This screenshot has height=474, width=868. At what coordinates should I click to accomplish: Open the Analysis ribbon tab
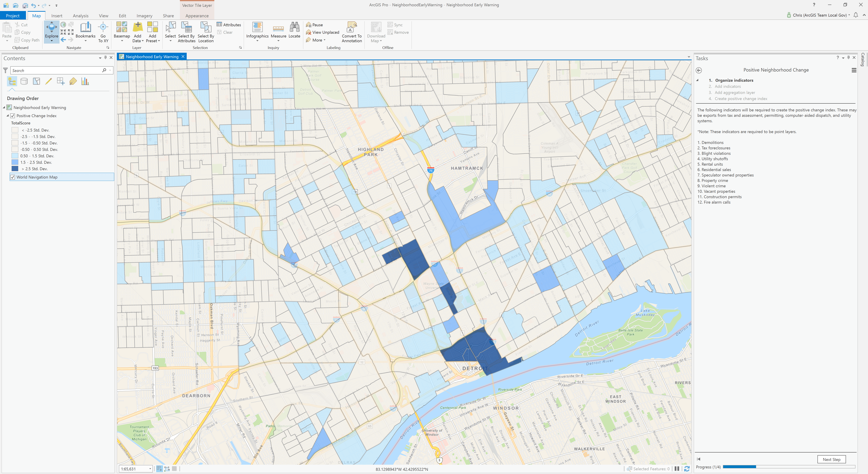[x=81, y=15]
